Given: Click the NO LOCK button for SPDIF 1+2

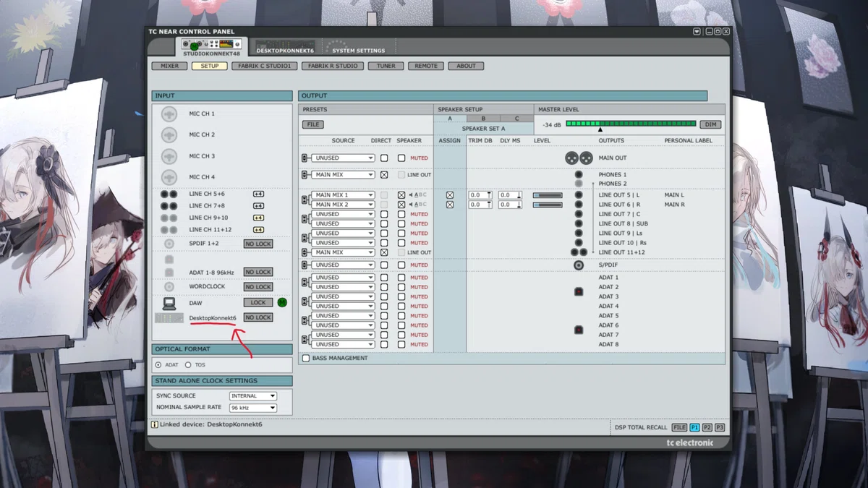Looking at the screenshot, I should (258, 244).
